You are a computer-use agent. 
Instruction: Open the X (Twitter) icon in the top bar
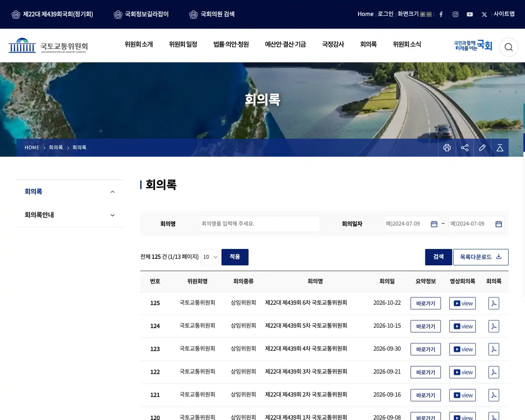pos(484,14)
